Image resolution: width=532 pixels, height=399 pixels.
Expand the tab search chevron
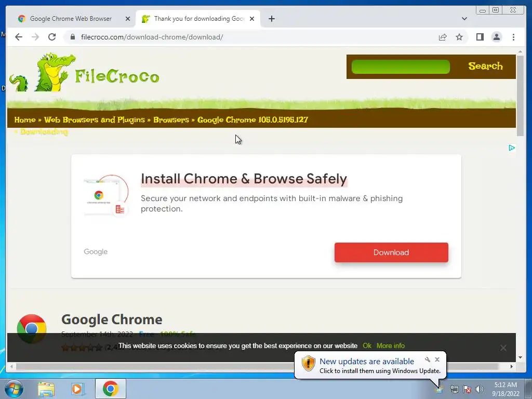pyautogui.click(x=464, y=19)
